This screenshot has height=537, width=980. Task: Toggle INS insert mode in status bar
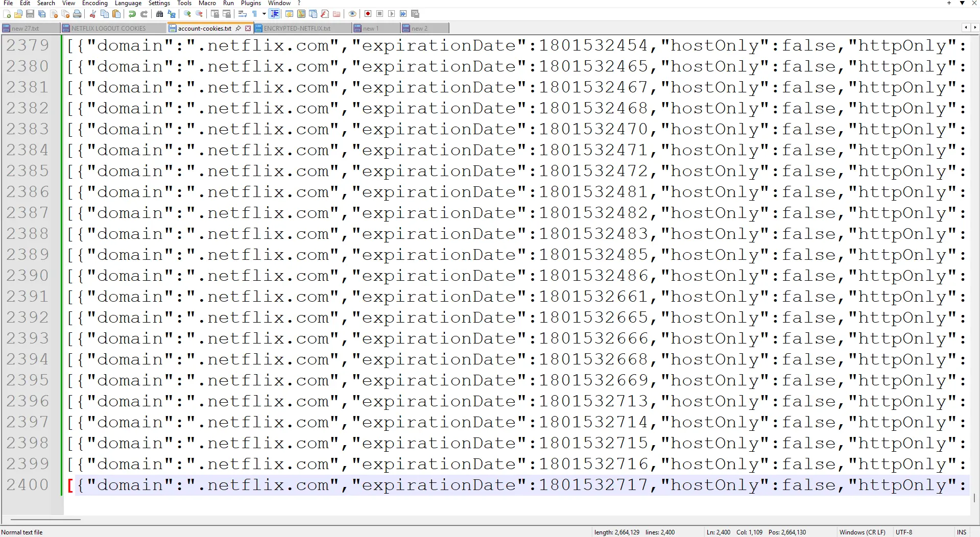click(962, 532)
